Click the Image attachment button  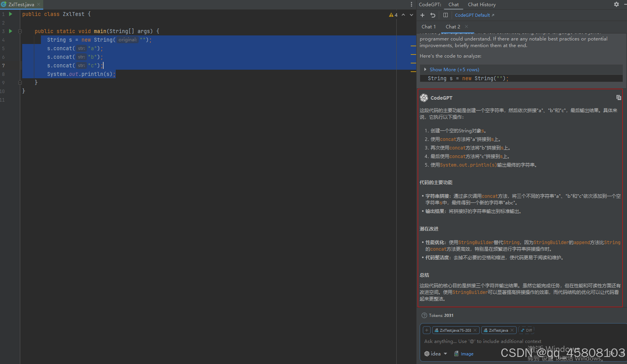point(464,353)
